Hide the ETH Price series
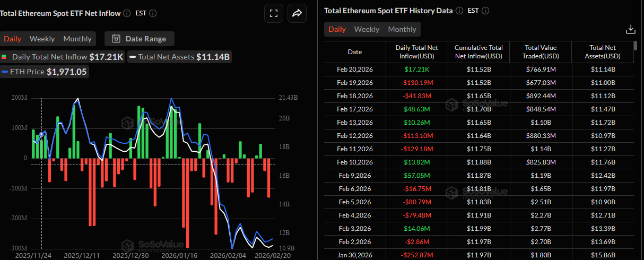 tap(45, 72)
